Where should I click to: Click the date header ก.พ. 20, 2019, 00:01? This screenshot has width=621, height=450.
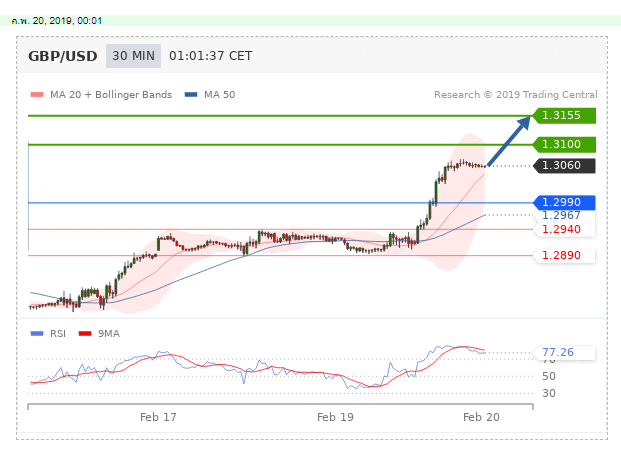[x=57, y=21]
